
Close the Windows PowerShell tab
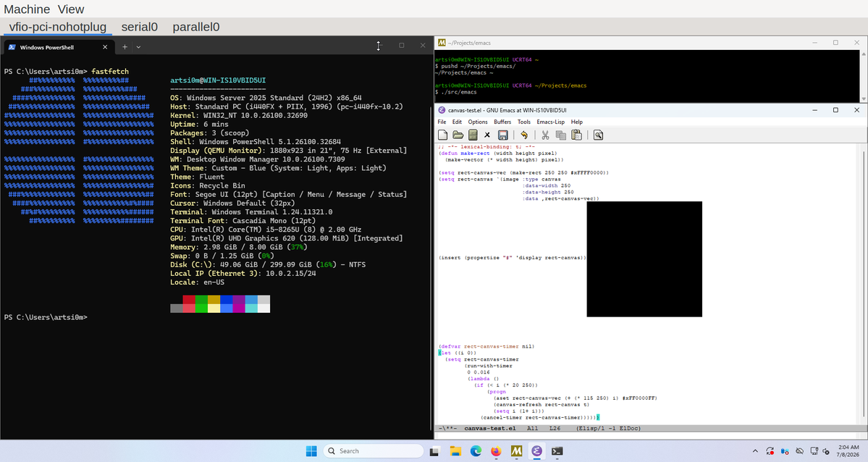(x=105, y=47)
